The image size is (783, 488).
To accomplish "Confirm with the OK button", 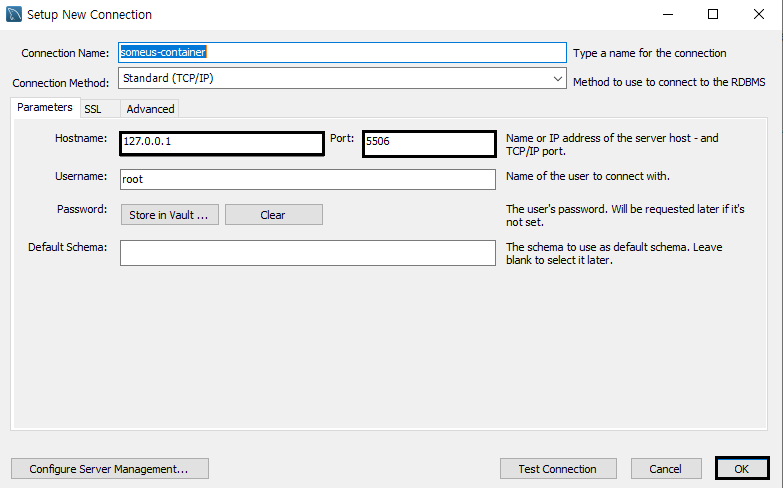I will coord(742,469).
